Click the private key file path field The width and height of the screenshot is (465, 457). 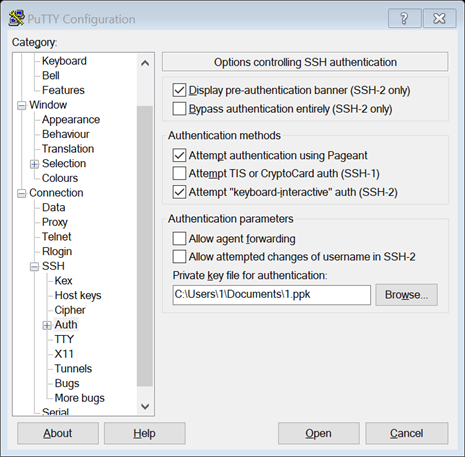coord(271,295)
